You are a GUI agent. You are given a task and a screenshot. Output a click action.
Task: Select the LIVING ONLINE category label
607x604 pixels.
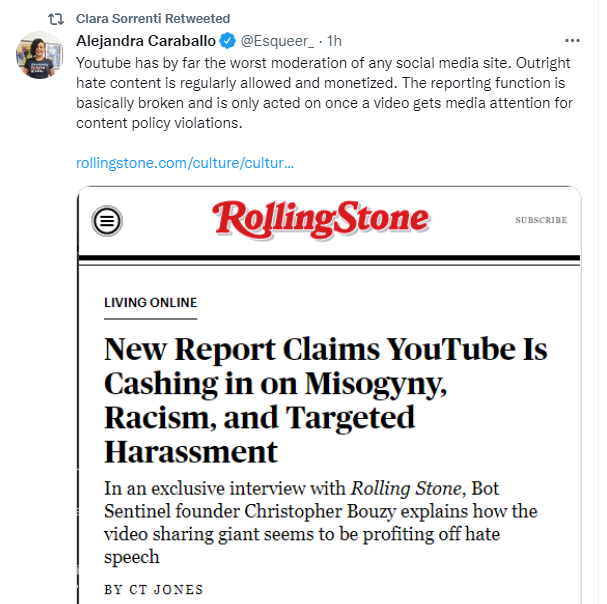click(151, 302)
